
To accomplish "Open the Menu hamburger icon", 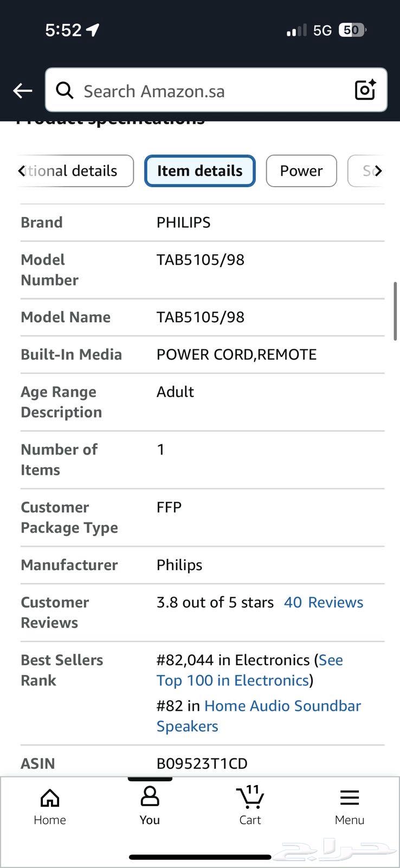I will 350,797.
